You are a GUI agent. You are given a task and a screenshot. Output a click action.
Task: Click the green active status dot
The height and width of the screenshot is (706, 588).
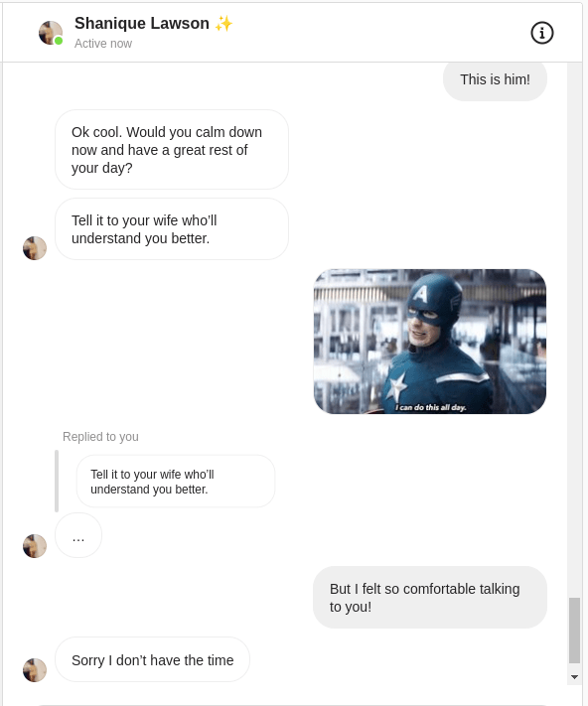pos(59,41)
